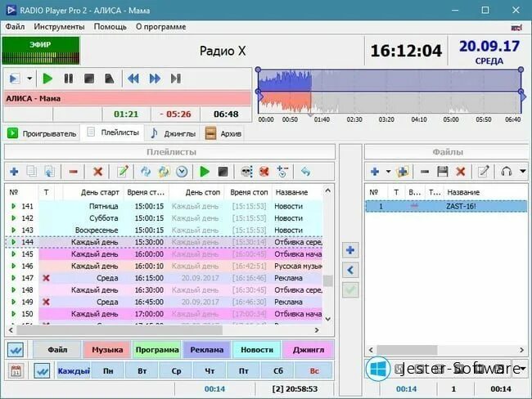The image size is (532, 399).
Task: Open the О программе menu
Action: click(160, 27)
